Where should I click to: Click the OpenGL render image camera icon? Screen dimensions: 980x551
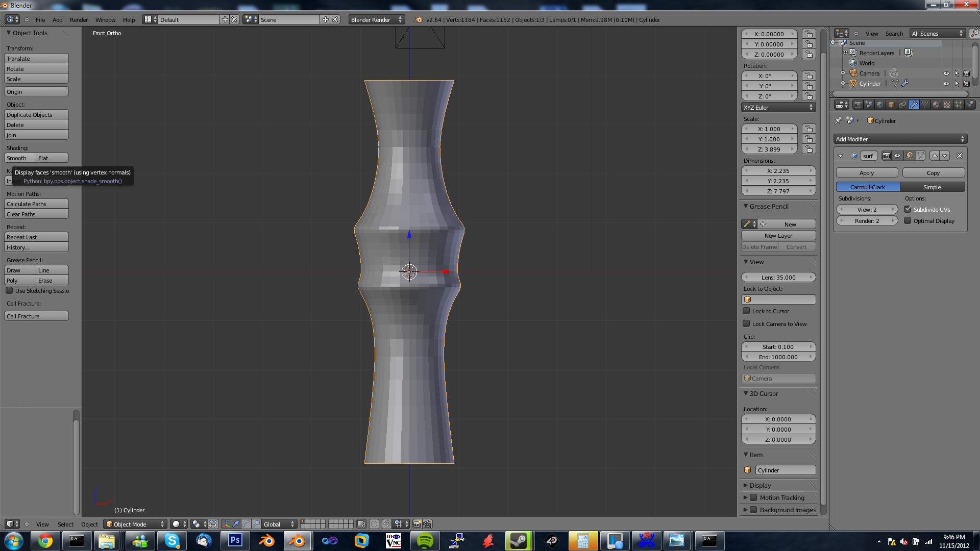pos(417,524)
